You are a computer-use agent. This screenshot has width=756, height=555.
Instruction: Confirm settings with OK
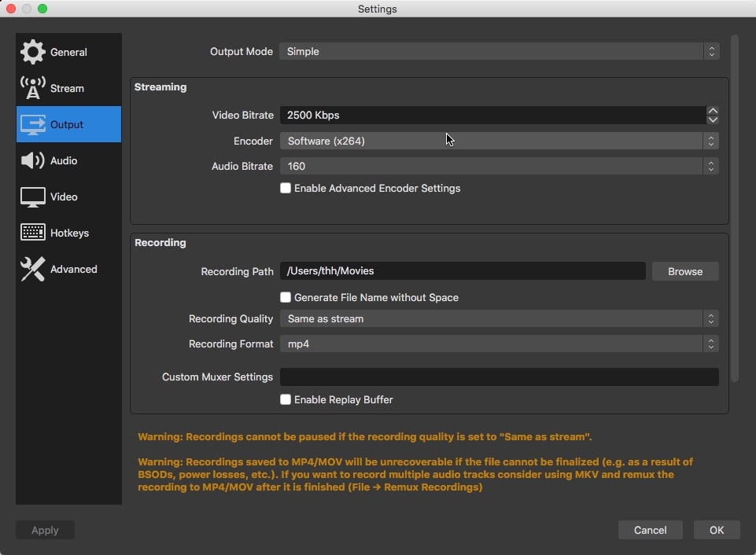pyautogui.click(x=716, y=530)
